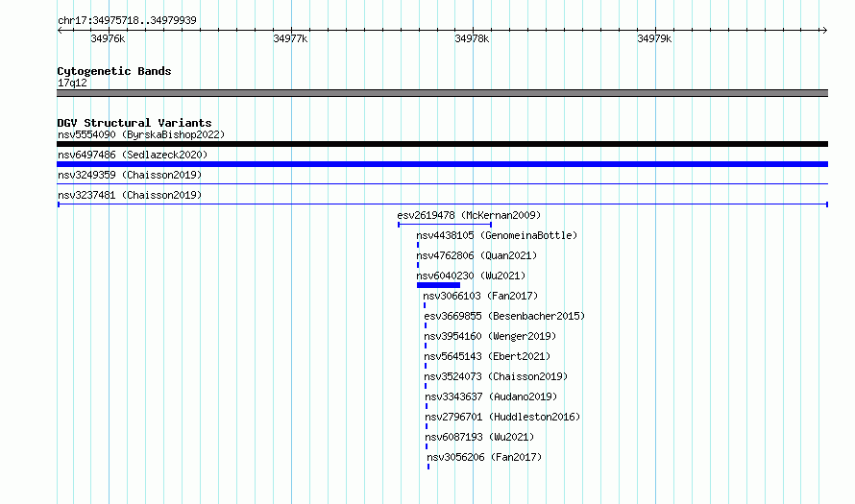The height and width of the screenshot is (504, 855).
Task: Open nsv3524073 (Chaisson2019) variant
Action: tap(496, 376)
